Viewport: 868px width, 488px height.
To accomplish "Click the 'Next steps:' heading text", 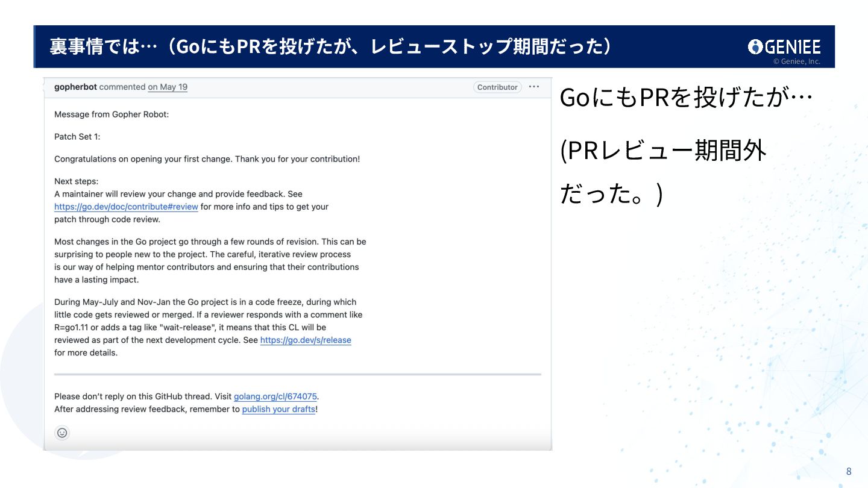I will [x=76, y=181].
